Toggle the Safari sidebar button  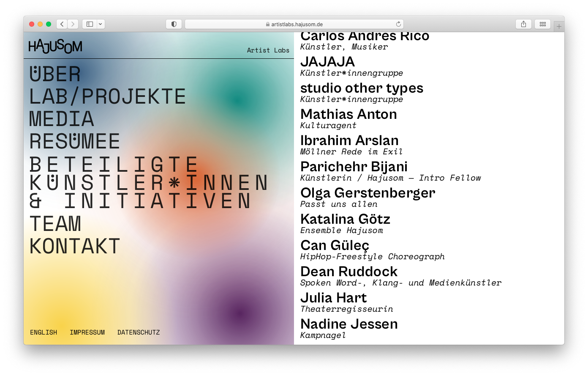[x=90, y=24]
